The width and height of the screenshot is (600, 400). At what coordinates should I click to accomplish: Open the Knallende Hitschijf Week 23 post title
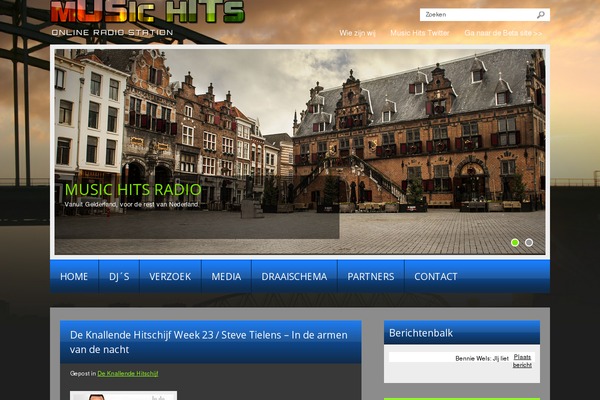point(209,342)
